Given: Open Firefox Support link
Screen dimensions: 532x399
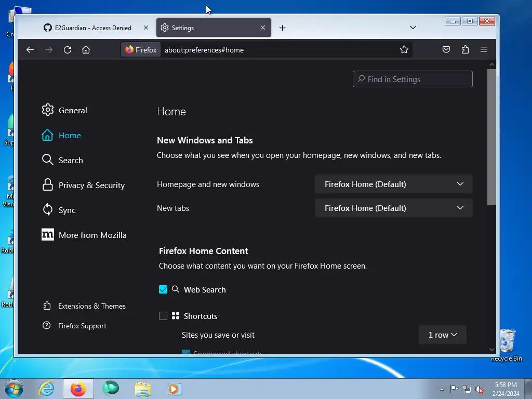Looking at the screenshot, I should coord(75,326).
